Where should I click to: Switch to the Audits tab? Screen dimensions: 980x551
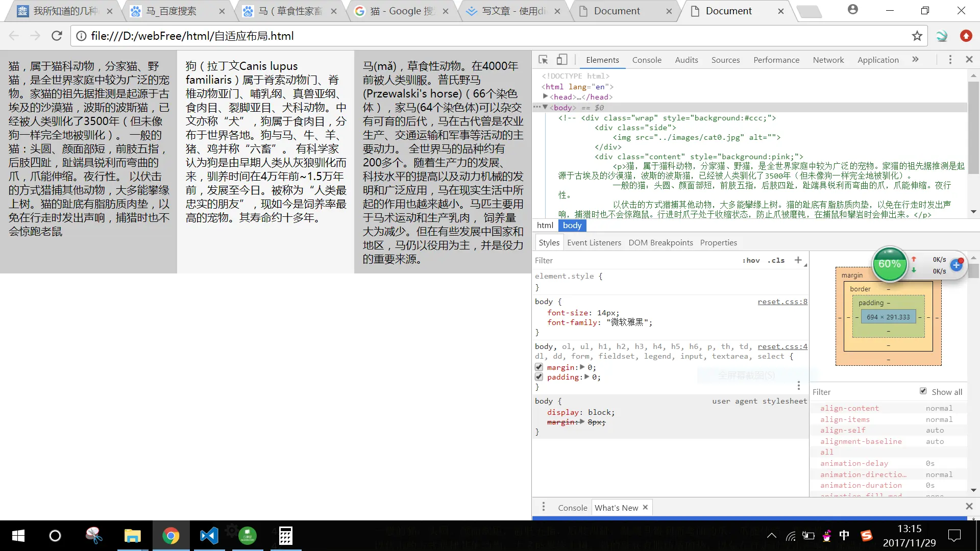(x=687, y=60)
